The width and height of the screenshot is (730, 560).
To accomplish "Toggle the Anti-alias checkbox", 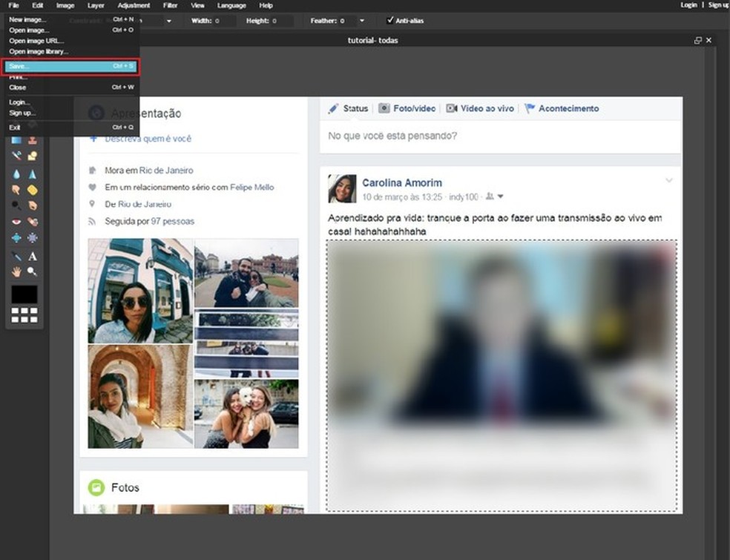I will tap(391, 21).
